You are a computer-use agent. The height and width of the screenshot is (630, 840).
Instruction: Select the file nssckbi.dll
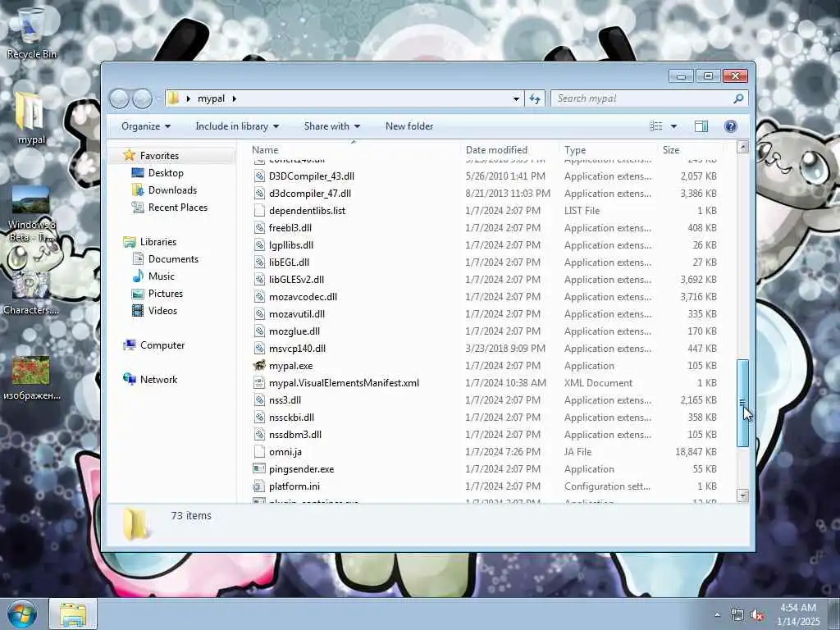coord(291,418)
